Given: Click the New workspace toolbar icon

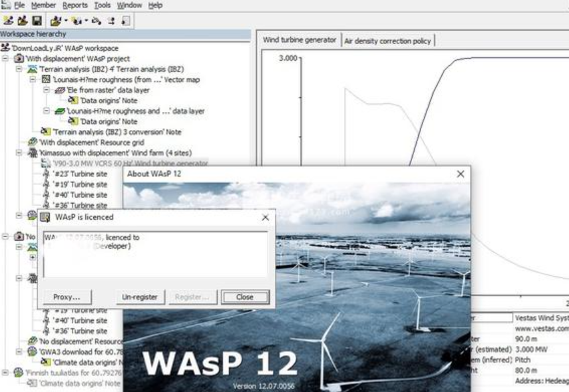Looking at the screenshot, I should 8,21.
